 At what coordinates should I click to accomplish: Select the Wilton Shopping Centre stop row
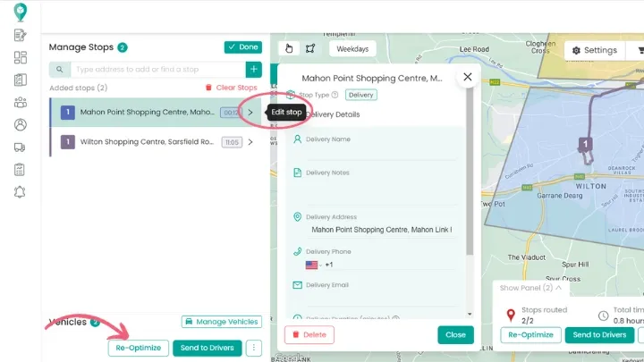coord(156,142)
